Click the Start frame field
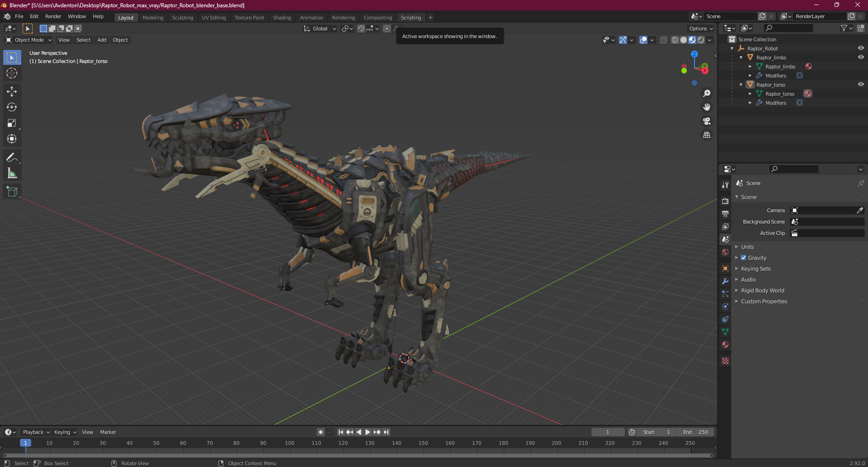The width and height of the screenshot is (868, 467). click(x=656, y=432)
